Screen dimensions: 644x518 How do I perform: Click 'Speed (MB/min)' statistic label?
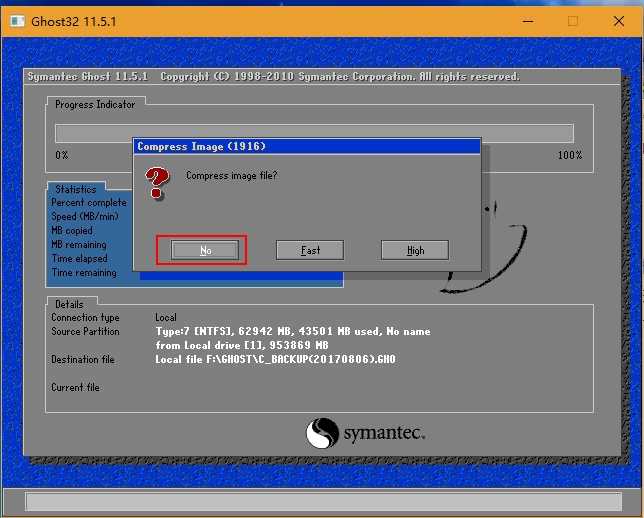pos(85,216)
